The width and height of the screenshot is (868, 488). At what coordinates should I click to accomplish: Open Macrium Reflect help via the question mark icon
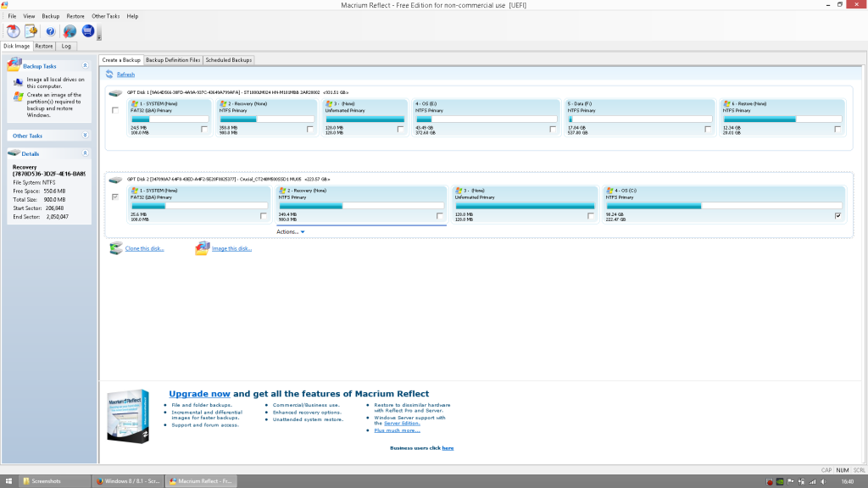(51, 30)
